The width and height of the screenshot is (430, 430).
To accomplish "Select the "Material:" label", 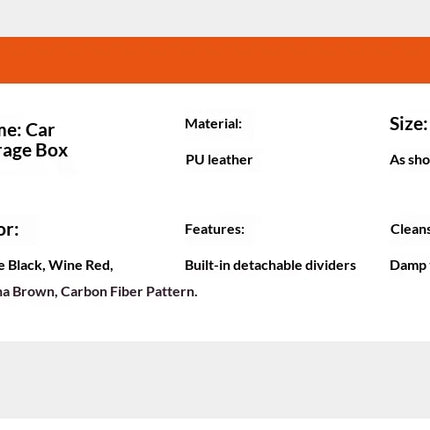I will (x=213, y=124).
